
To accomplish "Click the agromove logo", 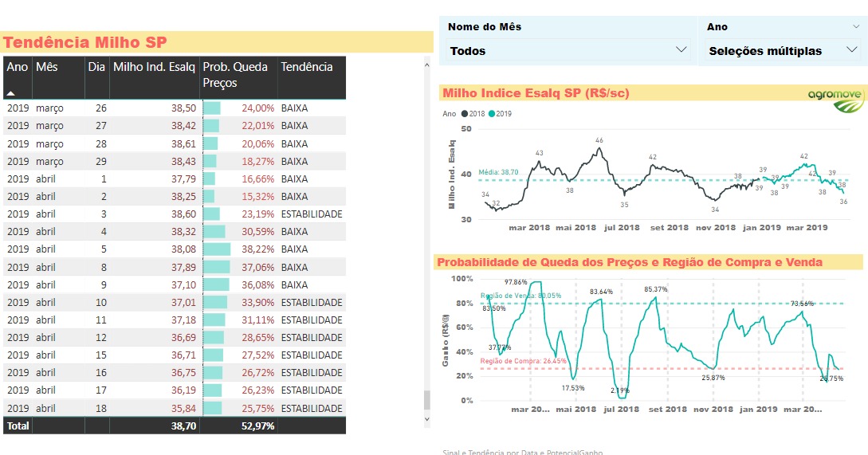I will click(x=836, y=100).
